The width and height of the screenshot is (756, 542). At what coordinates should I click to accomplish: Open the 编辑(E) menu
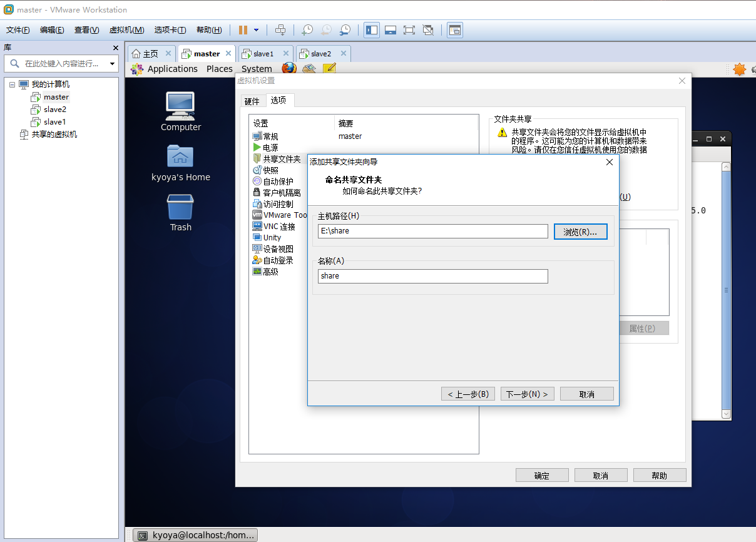[52, 30]
